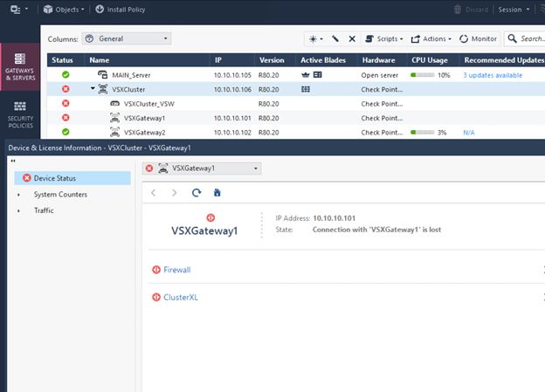Click the VSXCluster_VSW switch icon
This screenshot has width=545, height=392.
[114, 104]
